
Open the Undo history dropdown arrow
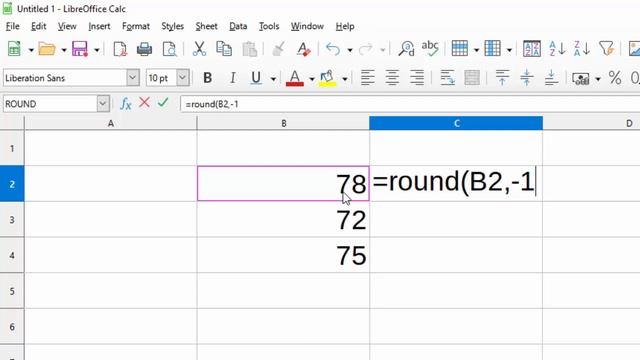350,50
